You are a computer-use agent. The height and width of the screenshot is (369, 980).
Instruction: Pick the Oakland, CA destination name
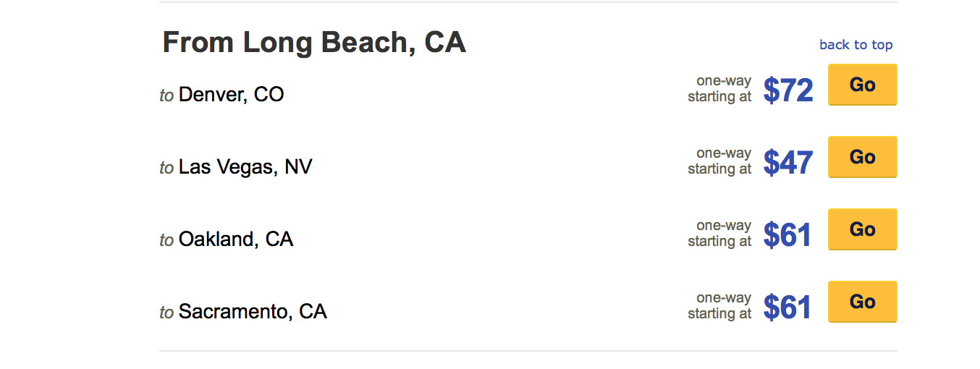click(x=236, y=239)
